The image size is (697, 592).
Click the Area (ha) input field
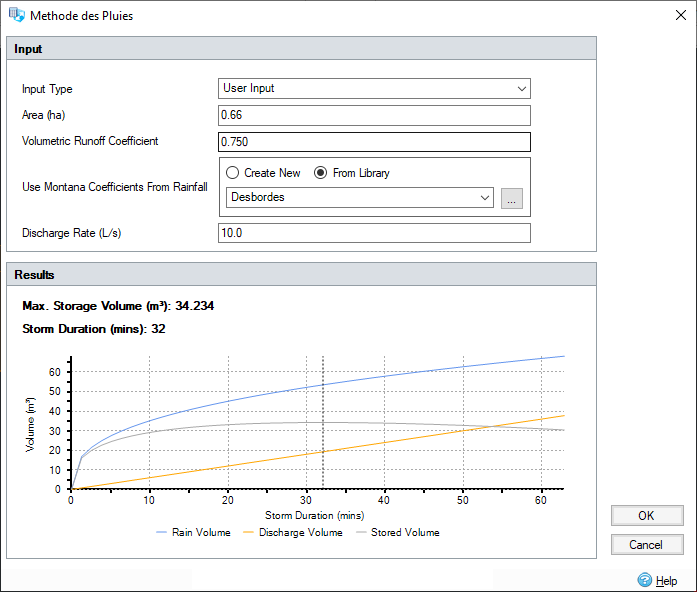(x=374, y=116)
